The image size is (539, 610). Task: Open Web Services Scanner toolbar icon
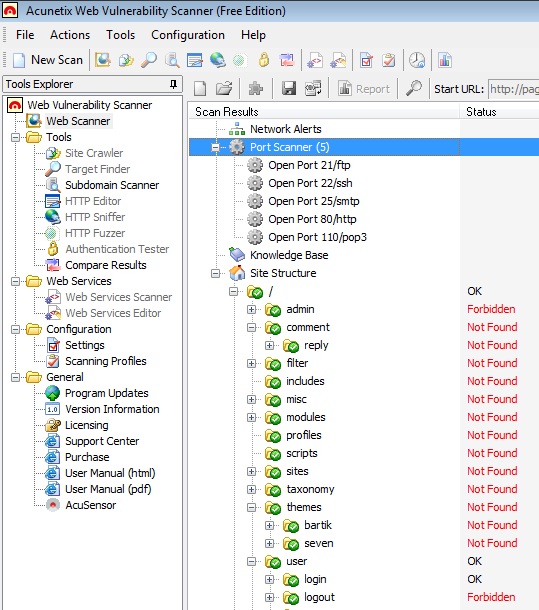pos(315,60)
